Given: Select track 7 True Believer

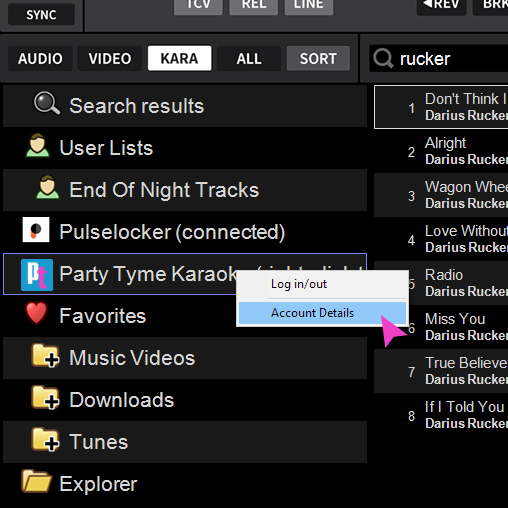Looking at the screenshot, I should coord(441,371).
